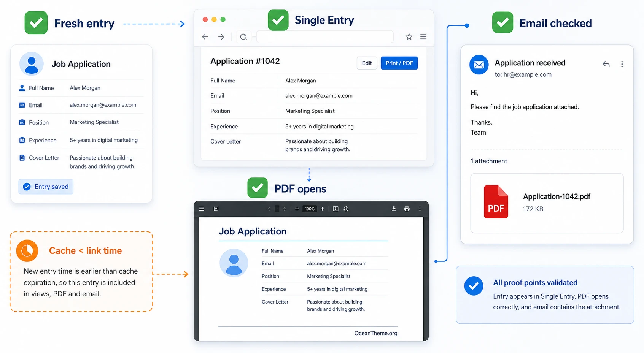Open the PDF viewer sidebar menu icon

tap(202, 209)
